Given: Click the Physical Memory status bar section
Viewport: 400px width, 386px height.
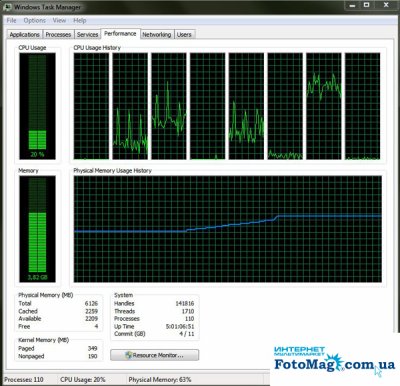Looking at the screenshot, I should pos(160,379).
